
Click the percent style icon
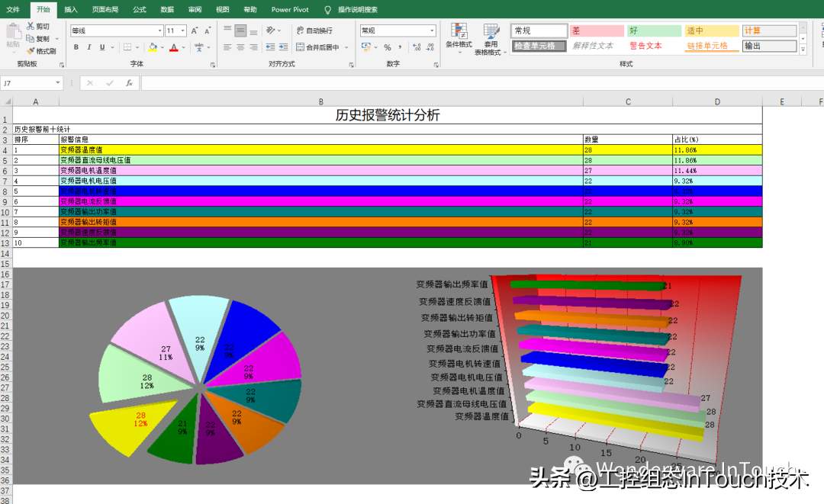pyautogui.click(x=388, y=47)
